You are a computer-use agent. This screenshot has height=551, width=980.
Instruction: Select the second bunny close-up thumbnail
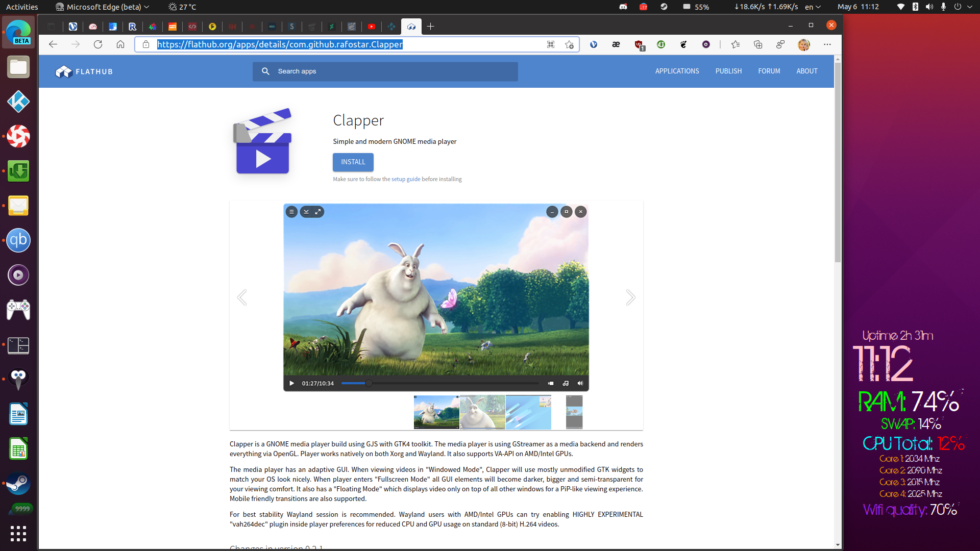[482, 412]
